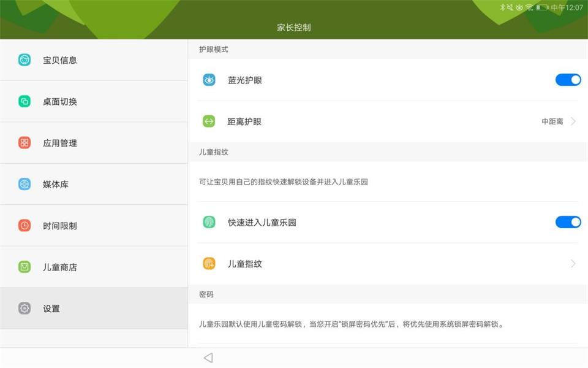Screen dimensions: 588x368
Task: Tap the 时间限制 clock icon
Action: click(24, 225)
